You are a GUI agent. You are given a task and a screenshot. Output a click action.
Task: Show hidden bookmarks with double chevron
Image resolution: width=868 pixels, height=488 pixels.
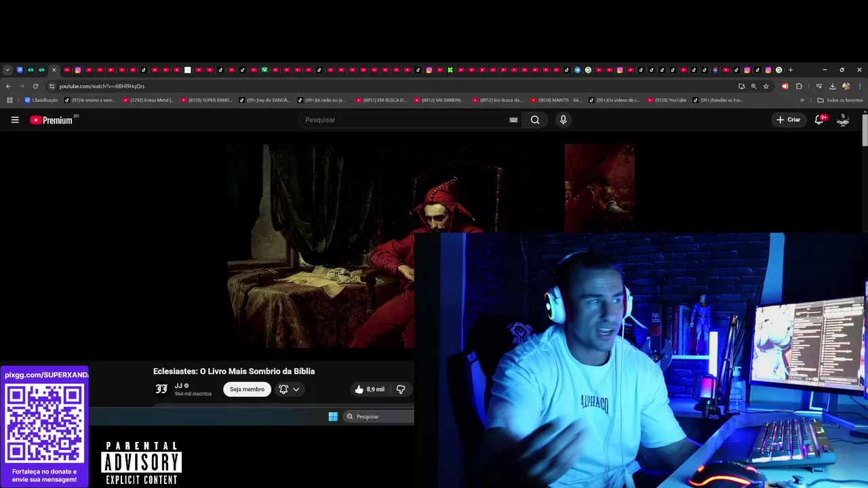802,100
